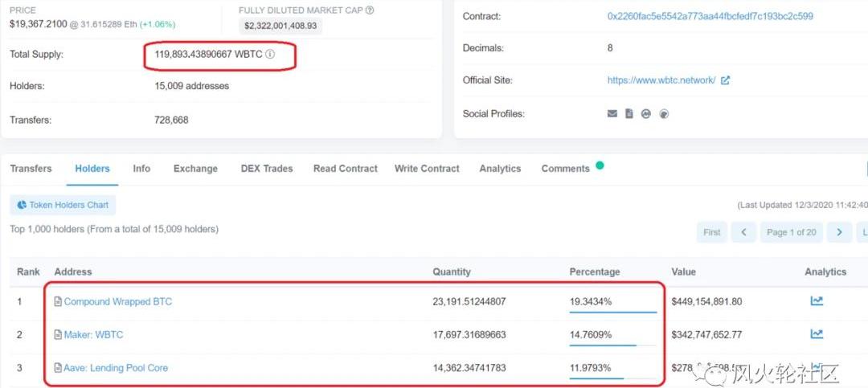Click the contract file icon beside Maker: WBTC
This screenshot has width=868, height=388.
[x=58, y=335]
